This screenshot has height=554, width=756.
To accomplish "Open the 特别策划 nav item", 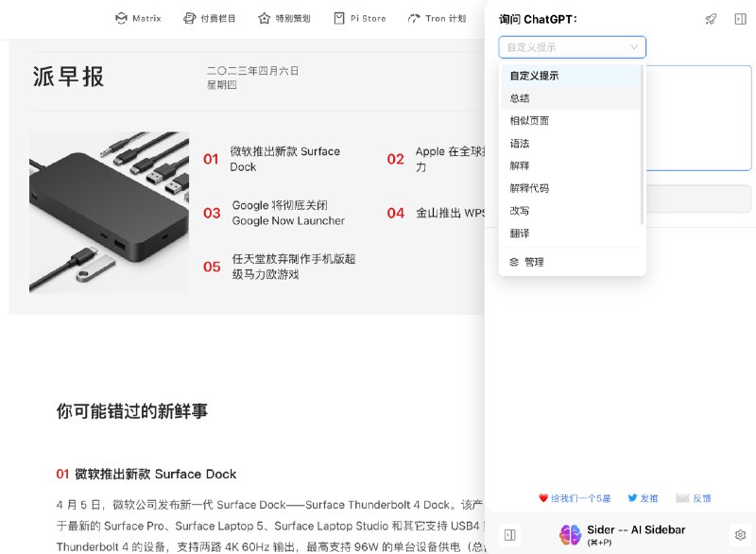I will point(284,18).
